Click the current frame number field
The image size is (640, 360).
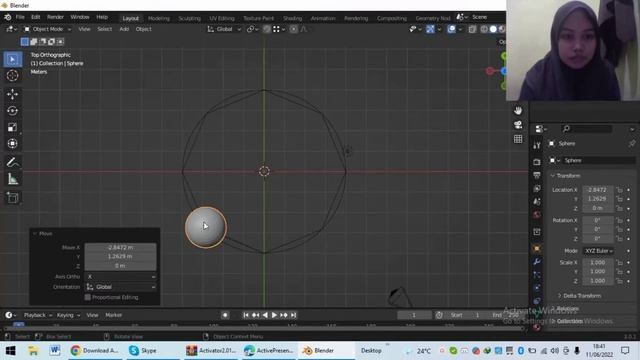(414, 315)
